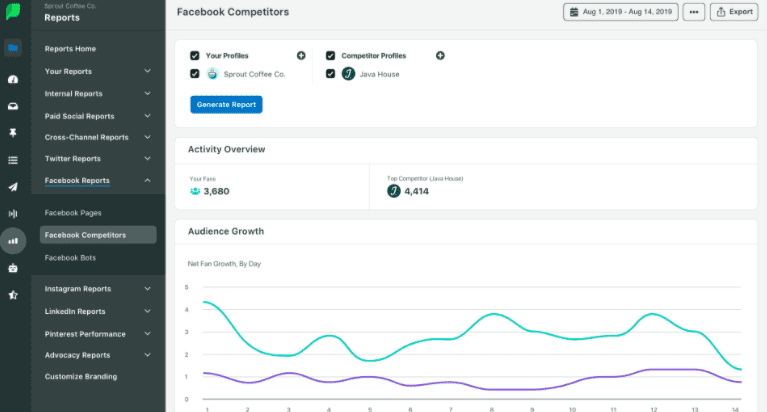The width and height of the screenshot is (767, 412).
Task: Add a profile with Your Profiles plus icon
Action: point(301,55)
